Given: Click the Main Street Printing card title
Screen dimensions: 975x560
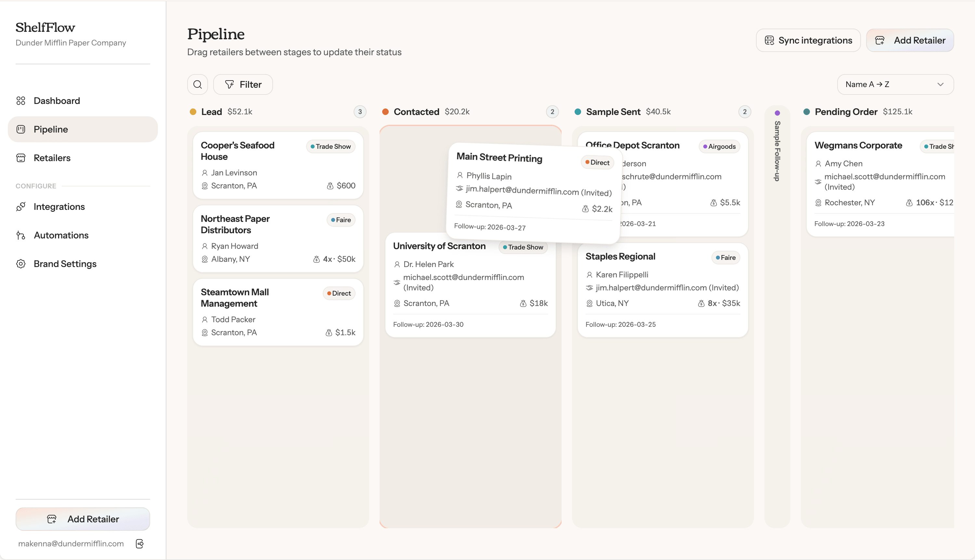Looking at the screenshot, I should [x=500, y=158].
